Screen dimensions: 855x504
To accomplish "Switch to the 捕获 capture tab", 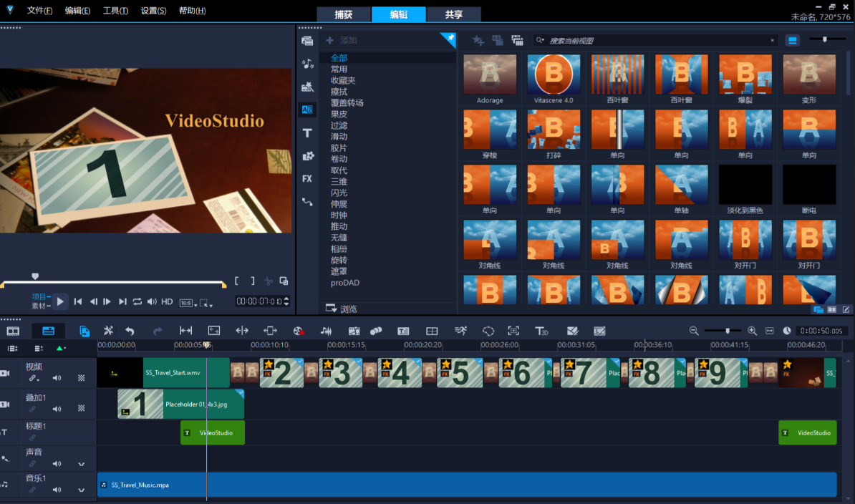I will [x=344, y=14].
